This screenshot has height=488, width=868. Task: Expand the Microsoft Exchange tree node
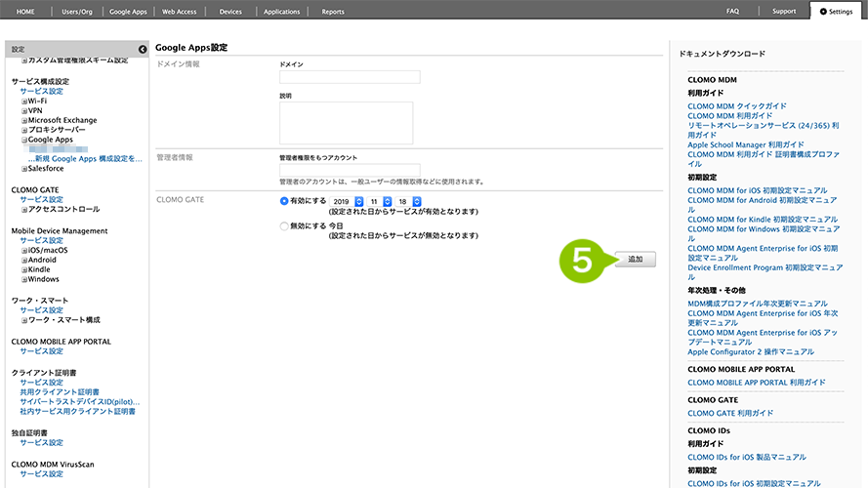pos(24,121)
